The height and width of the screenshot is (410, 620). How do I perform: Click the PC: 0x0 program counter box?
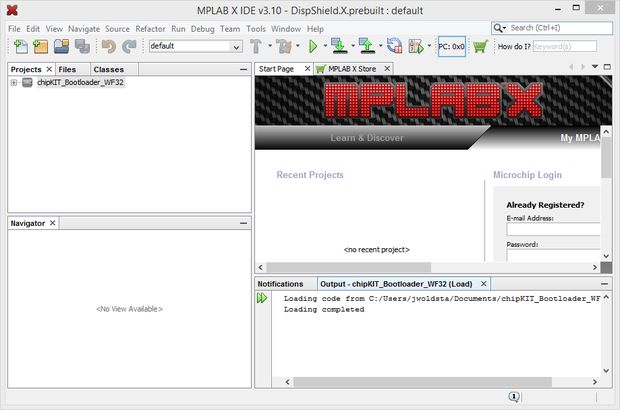click(452, 47)
